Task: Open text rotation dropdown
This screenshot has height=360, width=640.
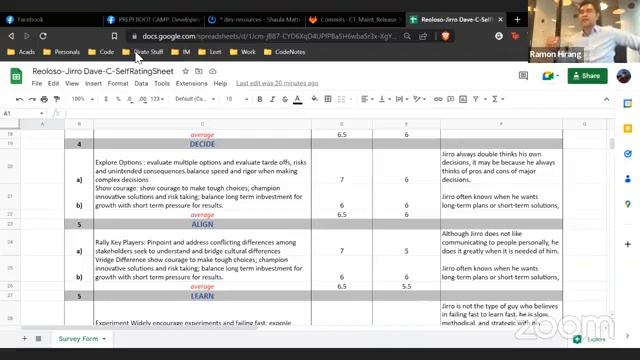Action: tap(419, 99)
